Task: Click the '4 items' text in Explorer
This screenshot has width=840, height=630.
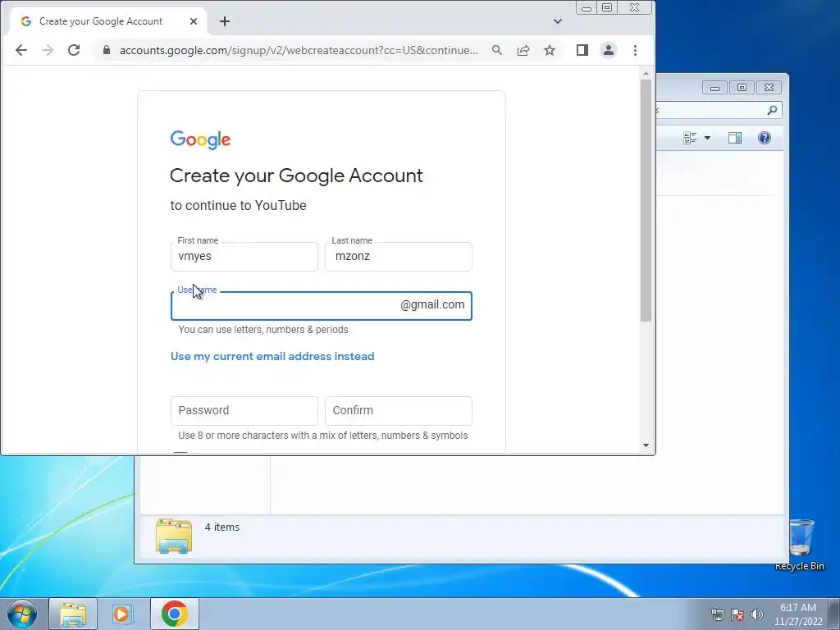Action: (221, 527)
